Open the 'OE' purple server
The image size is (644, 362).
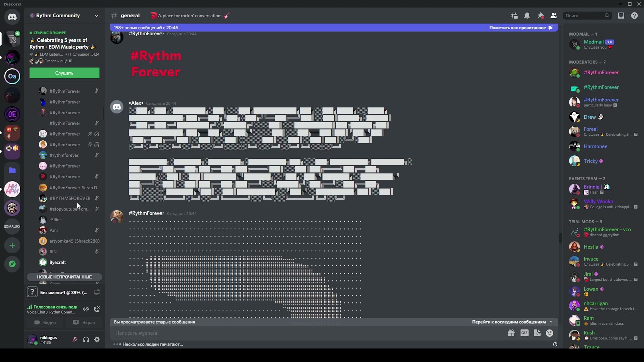click(12, 114)
